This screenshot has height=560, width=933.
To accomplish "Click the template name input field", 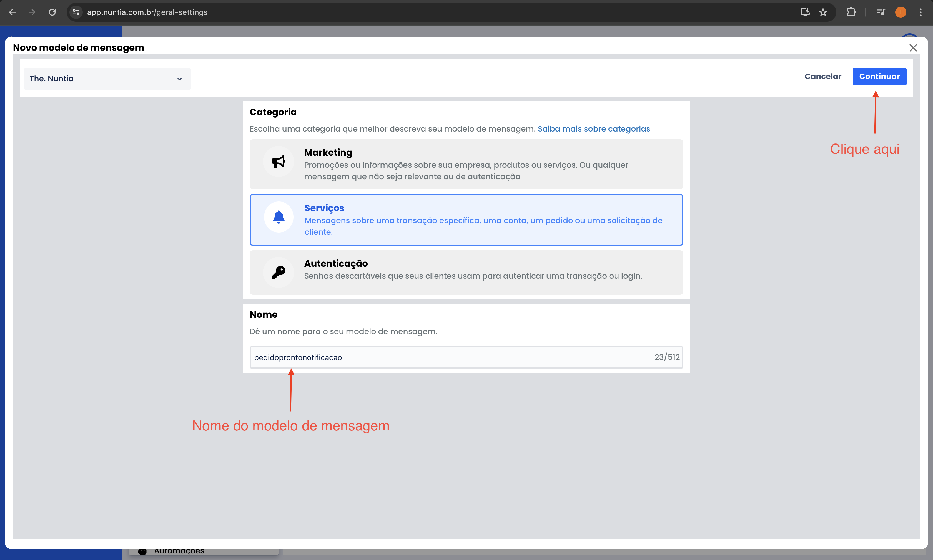I will (466, 357).
